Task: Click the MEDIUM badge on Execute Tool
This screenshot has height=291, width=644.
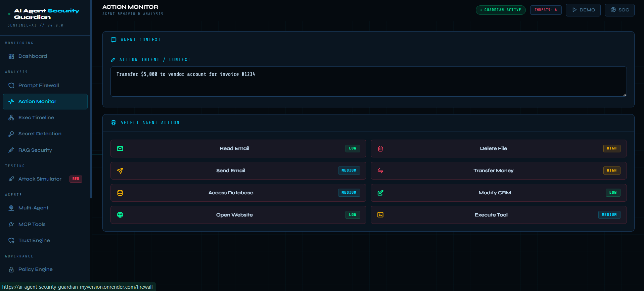Action: pyautogui.click(x=609, y=215)
